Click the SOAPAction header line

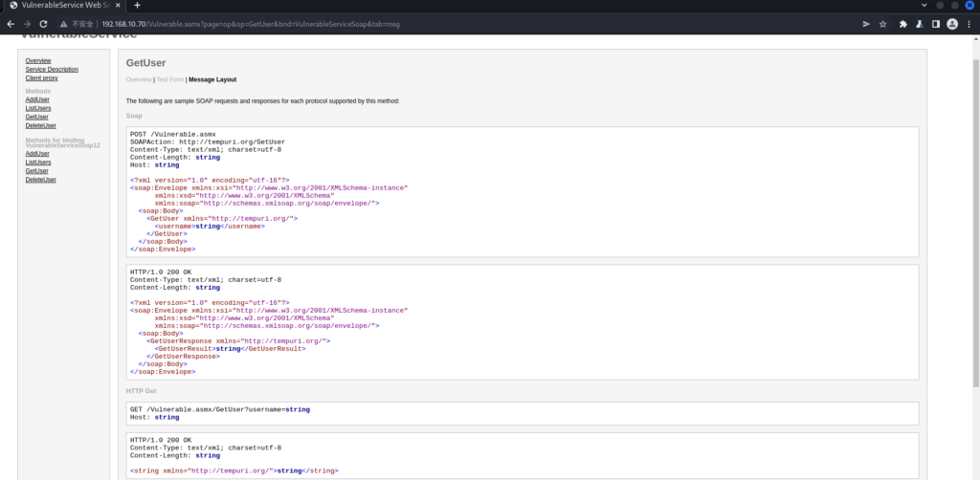(208, 142)
